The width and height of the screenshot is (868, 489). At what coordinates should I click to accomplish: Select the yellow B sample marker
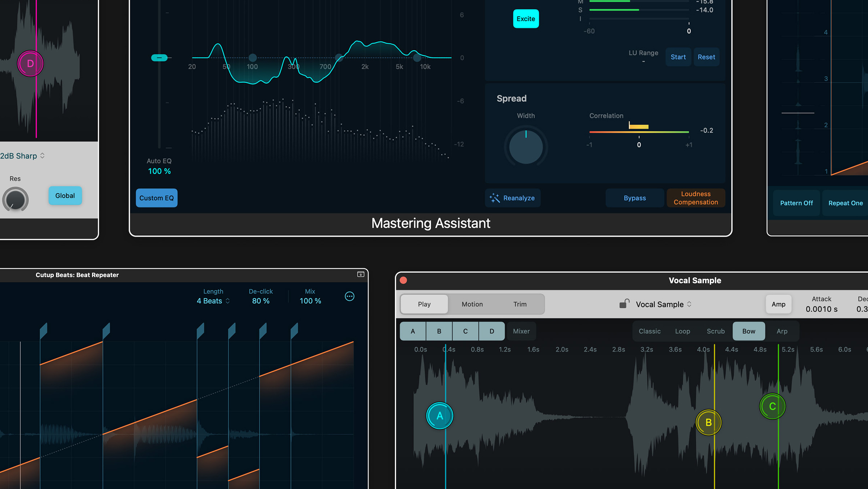point(709,422)
